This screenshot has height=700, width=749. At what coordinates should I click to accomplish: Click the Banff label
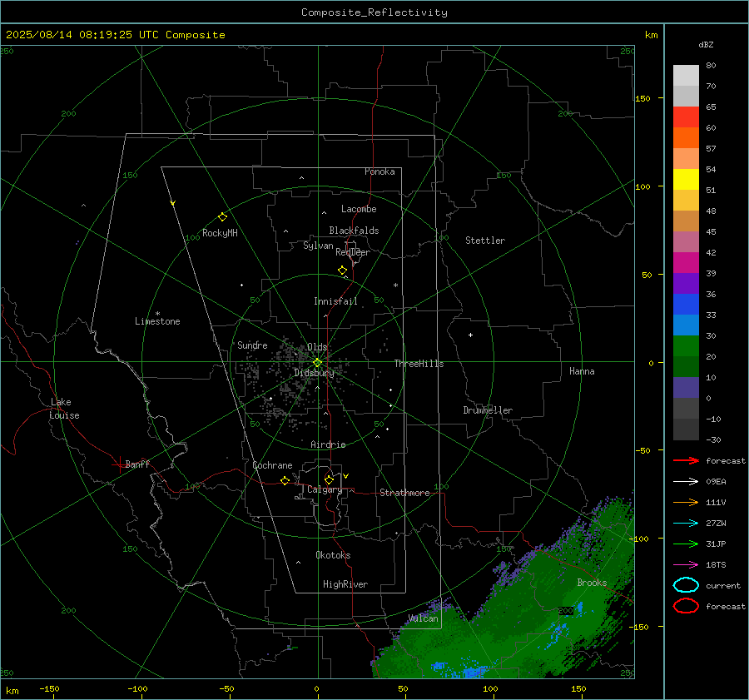(x=137, y=464)
